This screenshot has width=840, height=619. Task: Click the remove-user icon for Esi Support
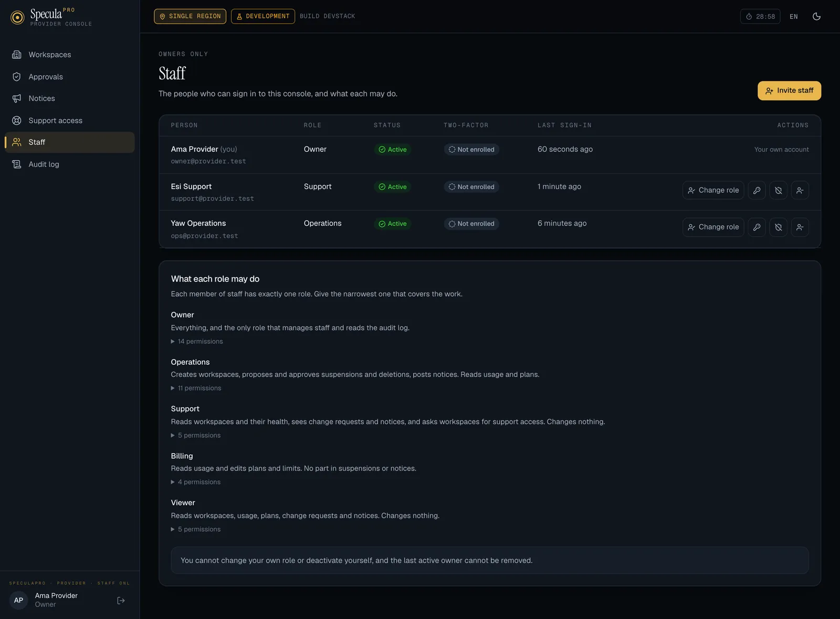click(x=800, y=190)
